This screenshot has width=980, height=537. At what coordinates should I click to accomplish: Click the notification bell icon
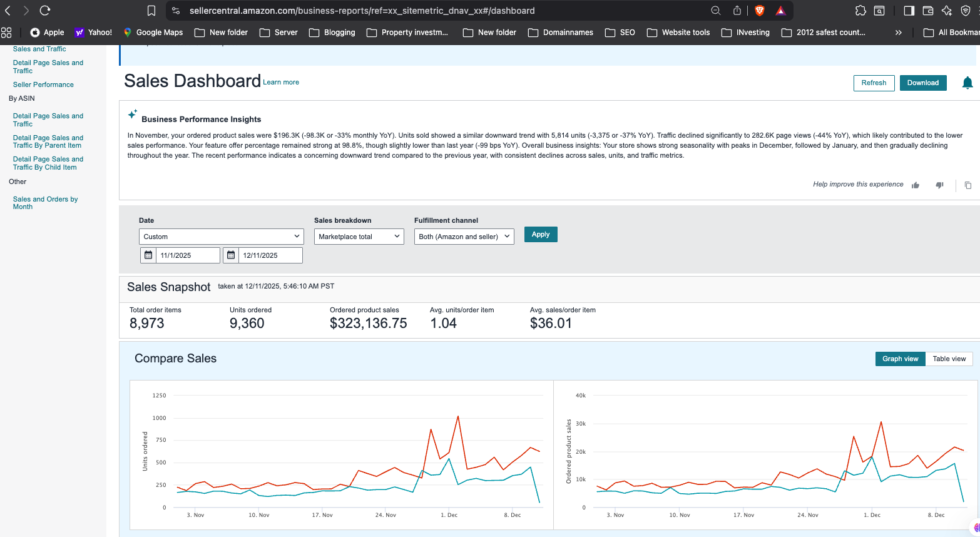[967, 83]
